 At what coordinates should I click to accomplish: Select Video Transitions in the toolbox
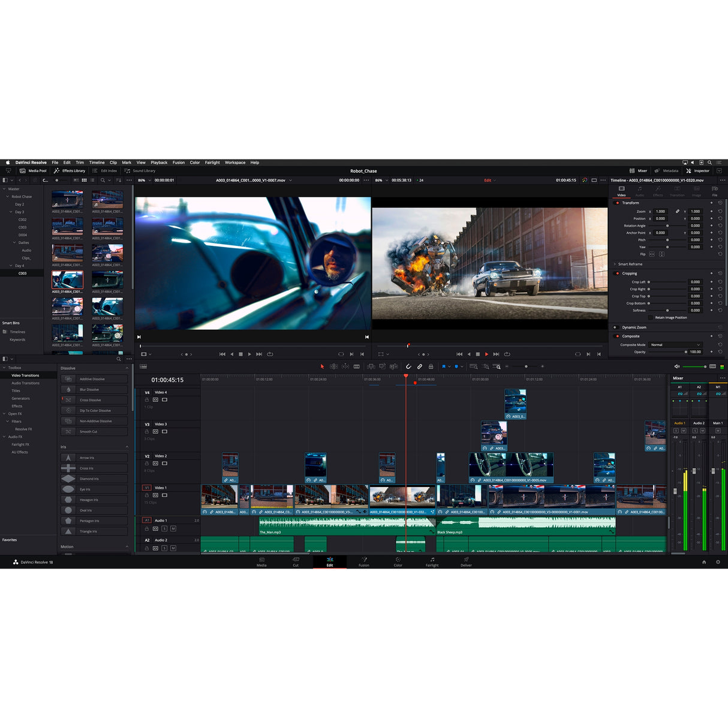pyautogui.click(x=25, y=375)
